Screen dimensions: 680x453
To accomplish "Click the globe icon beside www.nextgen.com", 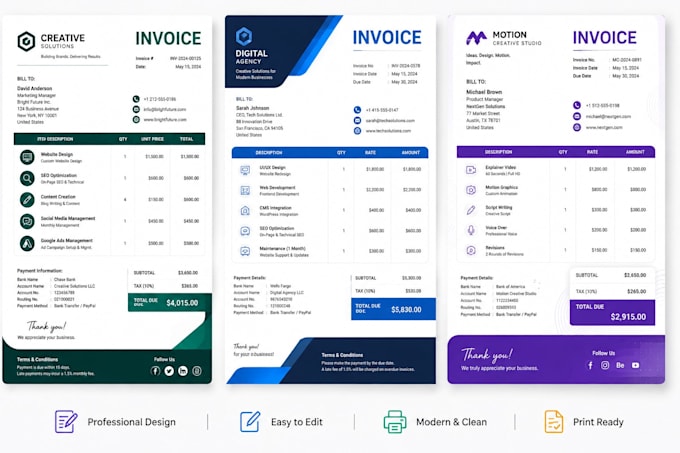I will pyautogui.click(x=577, y=127).
